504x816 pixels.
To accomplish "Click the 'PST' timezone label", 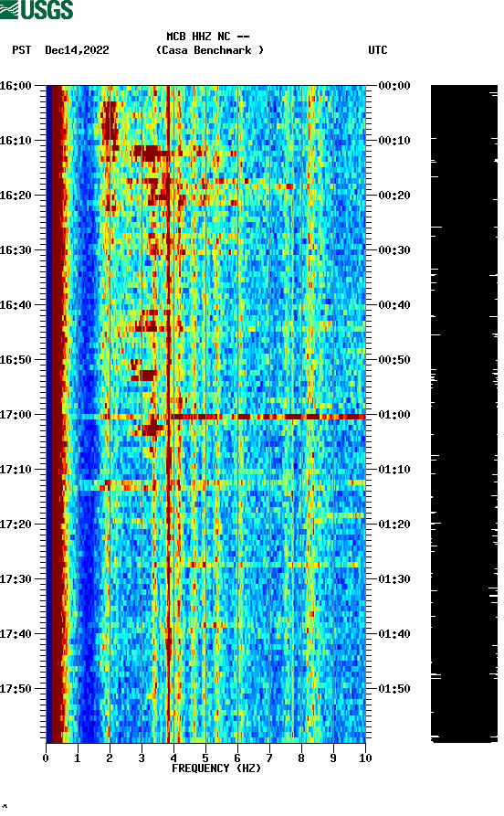I will (22, 50).
